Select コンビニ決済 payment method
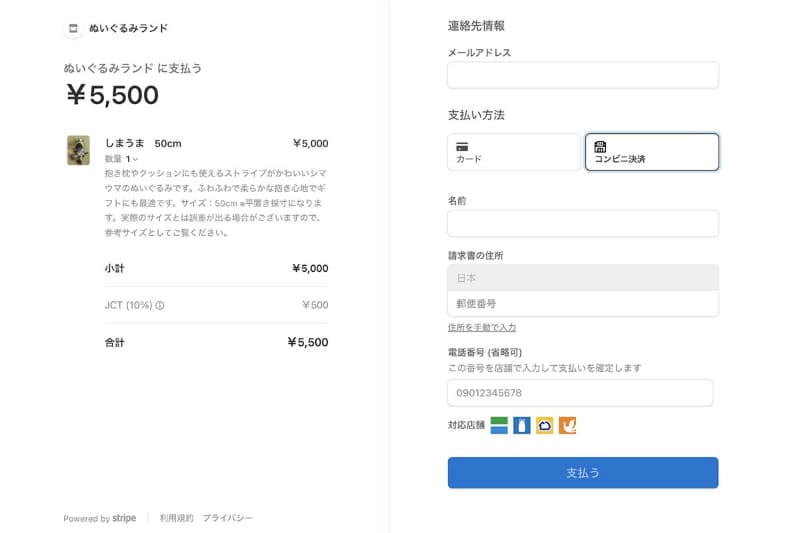 652,152
